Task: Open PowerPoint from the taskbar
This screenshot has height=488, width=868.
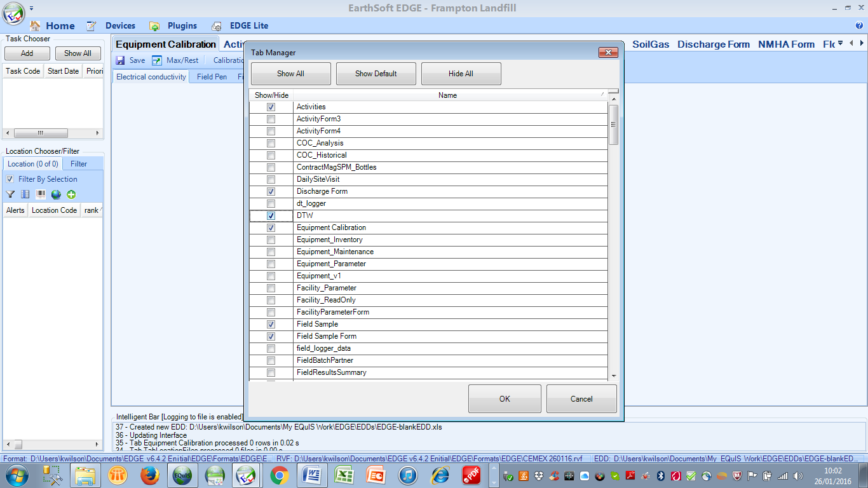Action: tap(376, 475)
